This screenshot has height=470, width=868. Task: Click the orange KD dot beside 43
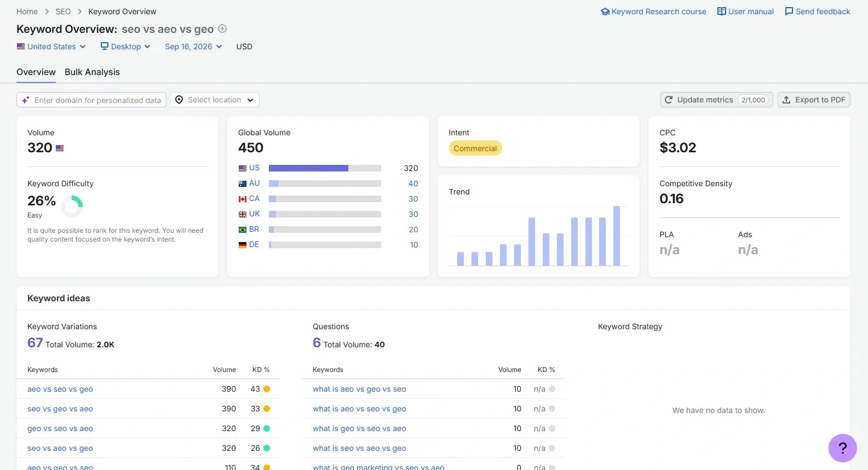click(267, 389)
